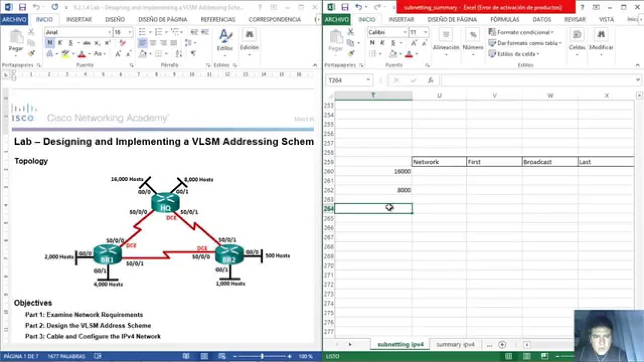Save the Excel workbook
Viewport: 644px width, 362px height.
tap(345, 7)
